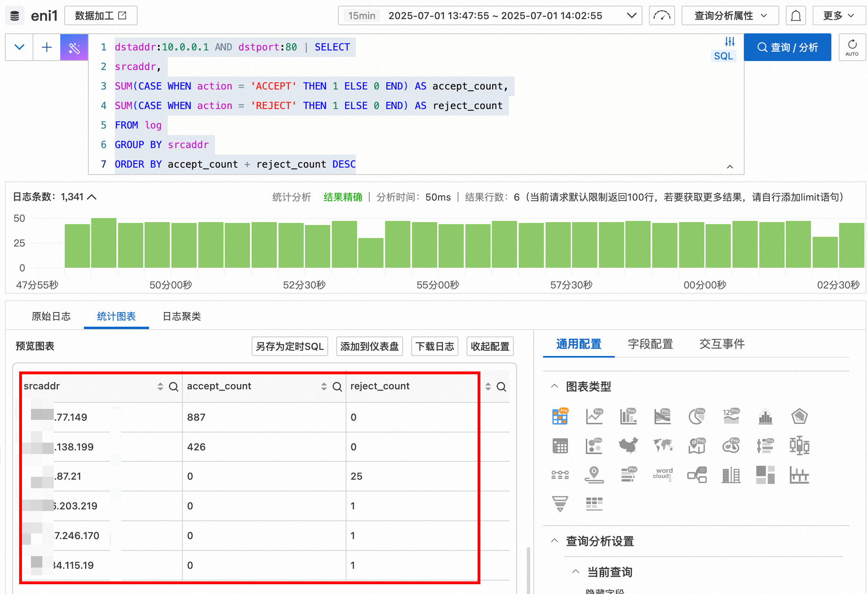The image size is (868, 594).
Task: Collapse the 图表类型 section
Action: [x=555, y=386]
